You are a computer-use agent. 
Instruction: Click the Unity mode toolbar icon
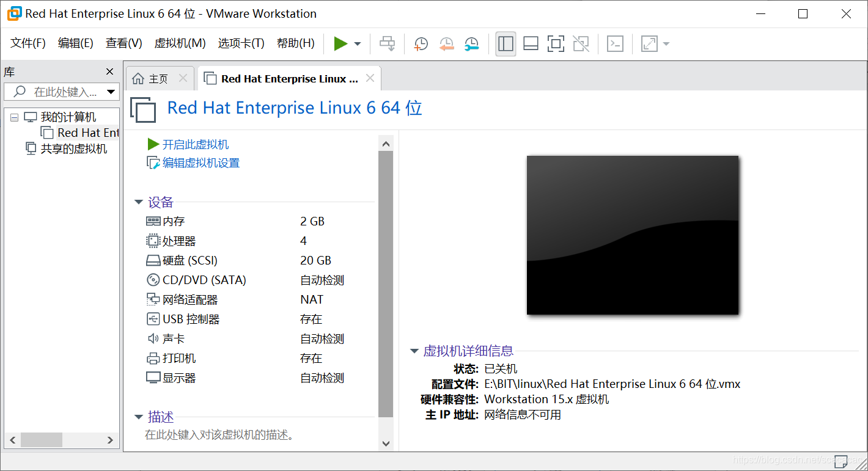click(581, 43)
